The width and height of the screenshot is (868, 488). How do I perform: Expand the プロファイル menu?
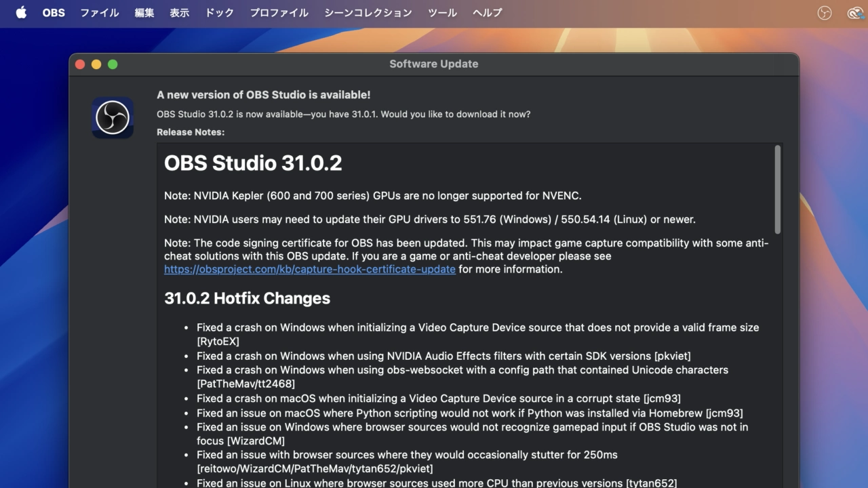279,13
